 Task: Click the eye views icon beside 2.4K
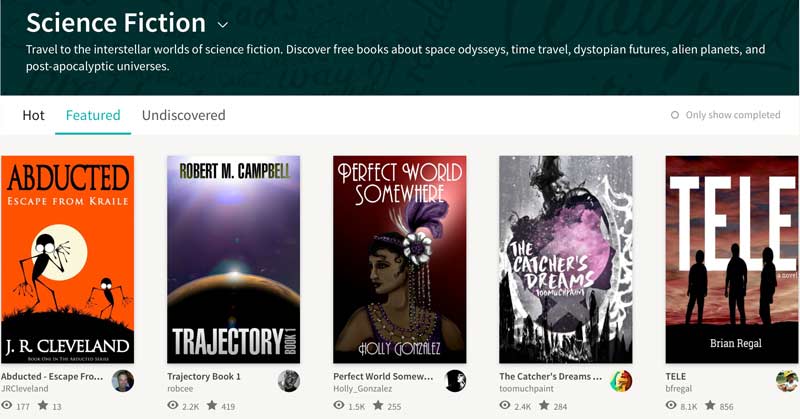click(505, 405)
